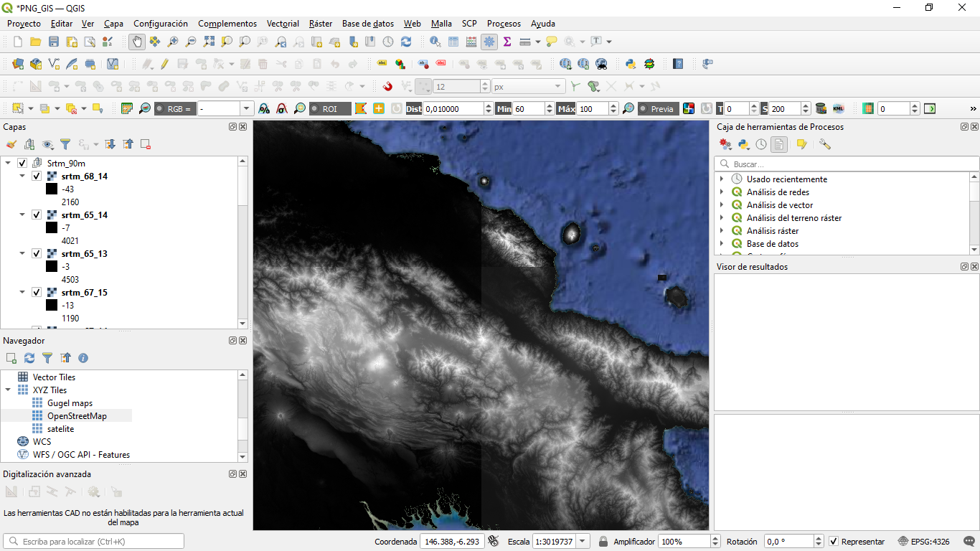Click the Toggle Editing pencil icon
The width and height of the screenshot is (980, 551).
click(164, 64)
